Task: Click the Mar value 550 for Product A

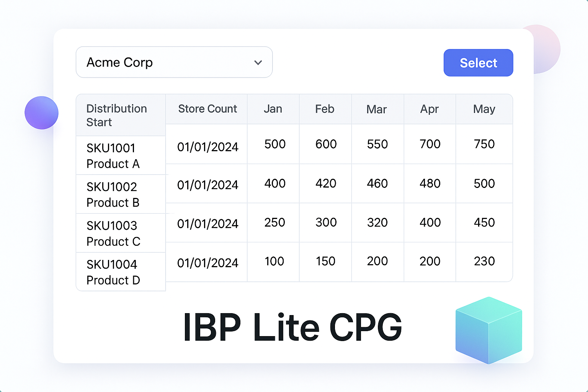Action: click(x=377, y=144)
